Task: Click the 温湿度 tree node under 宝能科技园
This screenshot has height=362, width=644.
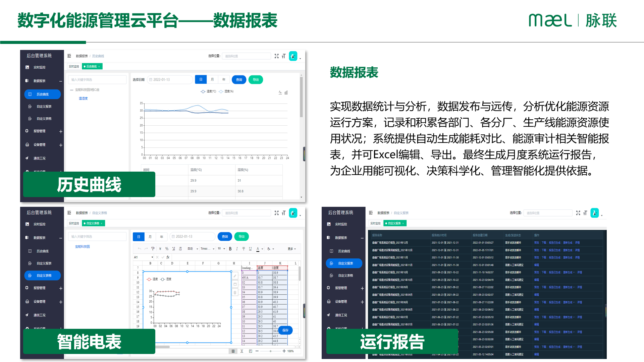Action: pyautogui.click(x=83, y=99)
